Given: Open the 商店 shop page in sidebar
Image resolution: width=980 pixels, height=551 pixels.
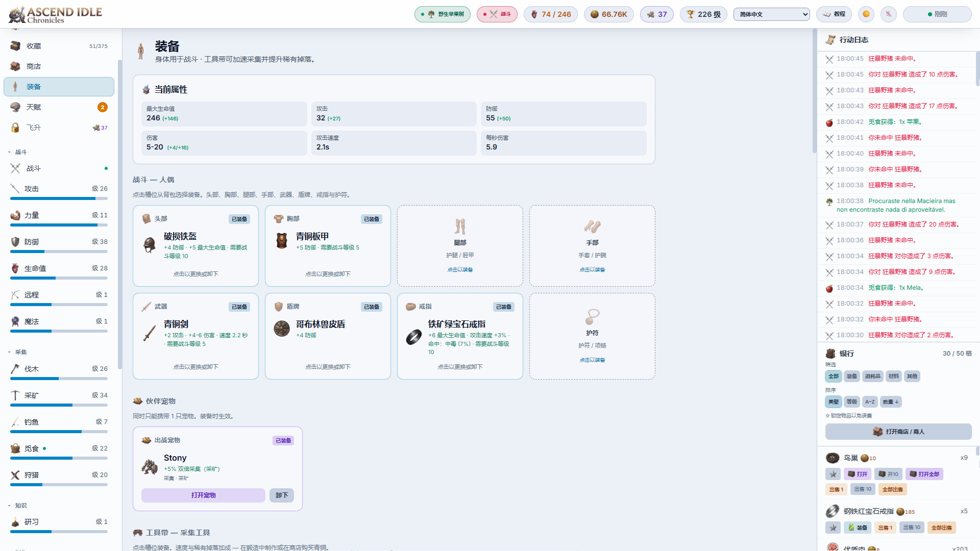Looking at the screenshot, I should [59, 66].
